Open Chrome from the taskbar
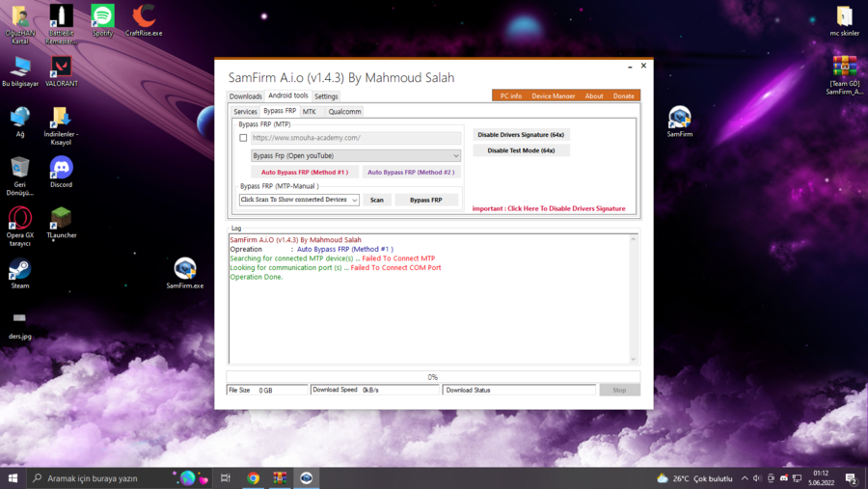 tap(253, 478)
